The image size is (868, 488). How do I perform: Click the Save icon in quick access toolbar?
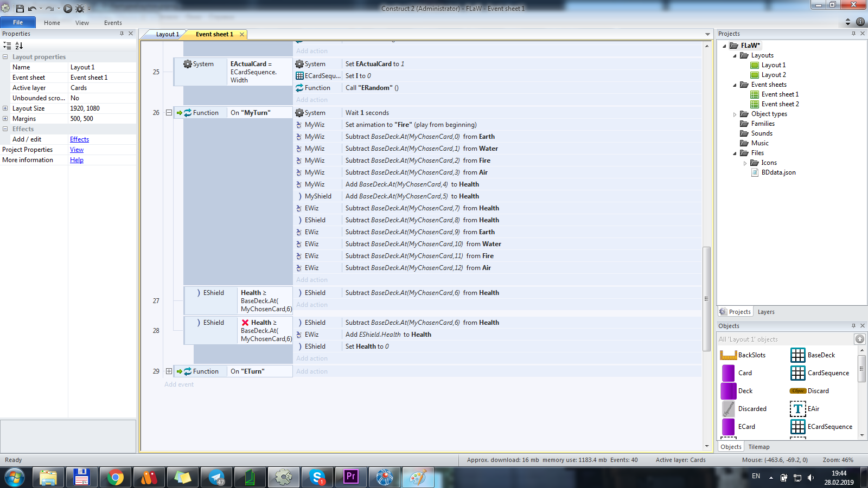coord(20,9)
